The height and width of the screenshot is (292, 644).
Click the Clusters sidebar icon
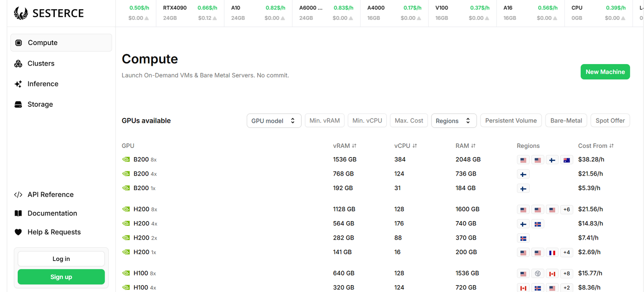coord(18,64)
